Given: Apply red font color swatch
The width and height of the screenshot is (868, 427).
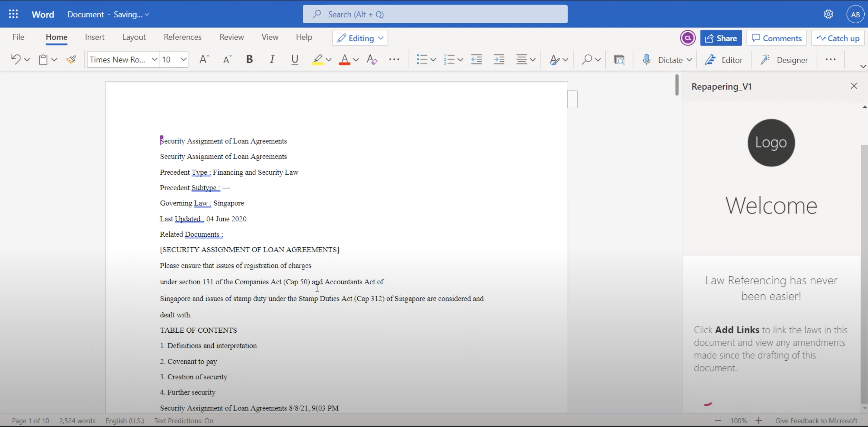Looking at the screenshot, I should click(344, 60).
